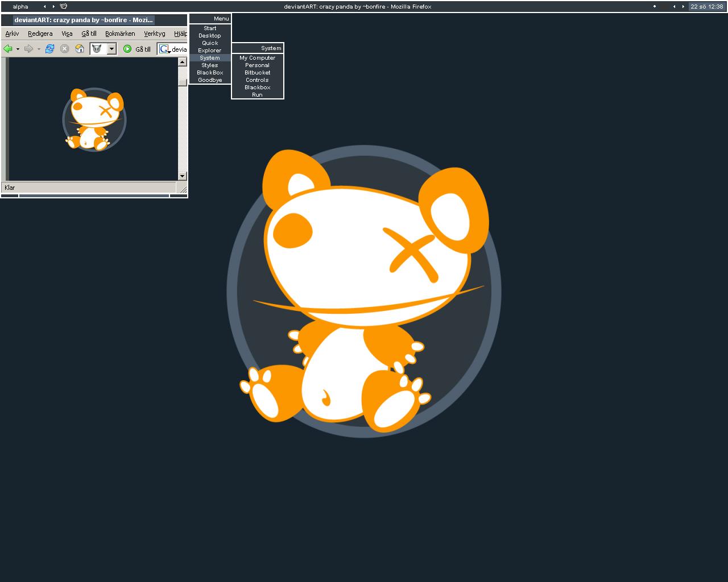Open the Redigera menu
This screenshot has height=582, width=728.
pos(40,34)
